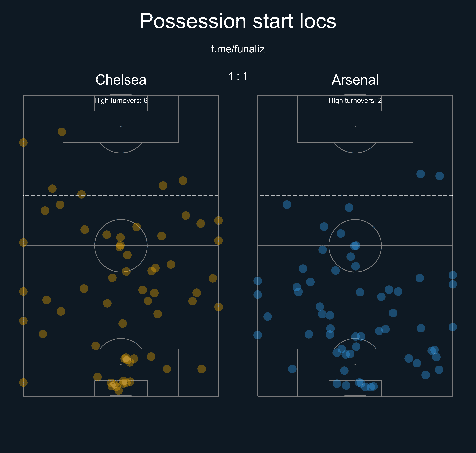Click the bottom goal marker on Chelsea's pitch
This screenshot has width=476, height=453.
point(121,396)
